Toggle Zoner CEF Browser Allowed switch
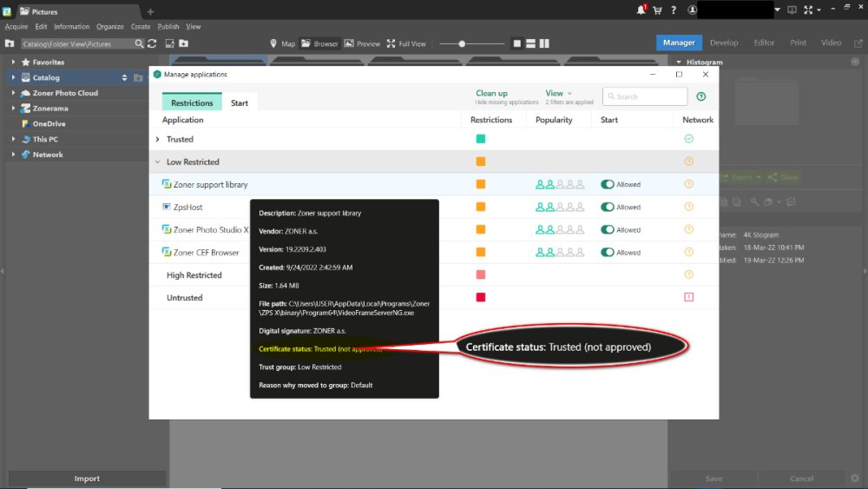Image resolution: width=868 pixels, height=489 pixels. [x=608, y=253]
